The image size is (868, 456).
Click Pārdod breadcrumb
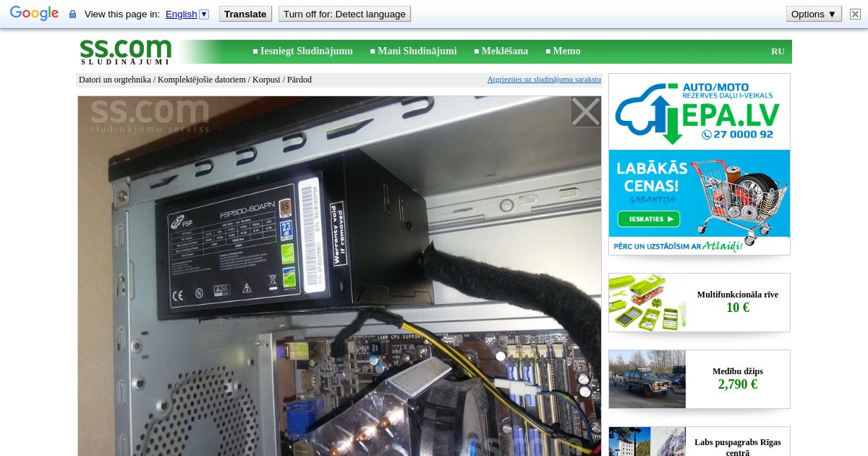coord(299,80)
